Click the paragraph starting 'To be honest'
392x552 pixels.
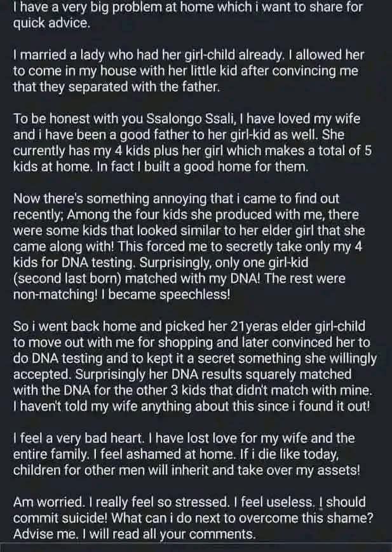tap(192, 142)
